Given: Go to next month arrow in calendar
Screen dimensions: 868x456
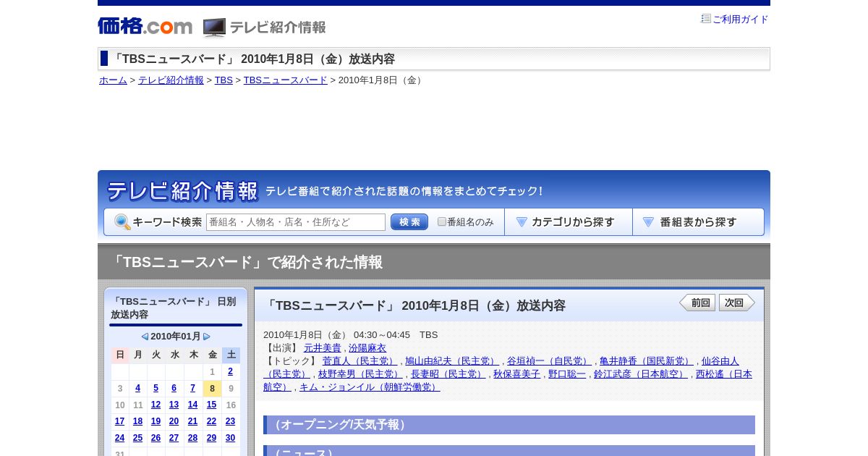Looking at the screenshot, I should [x=207, y=337].
